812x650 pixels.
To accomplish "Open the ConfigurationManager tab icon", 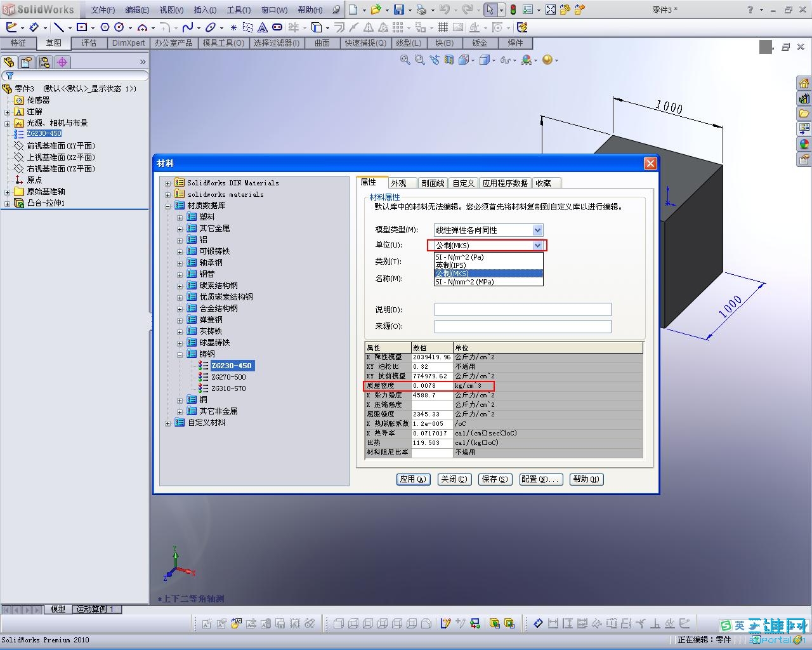I will [x=44, y=62].
